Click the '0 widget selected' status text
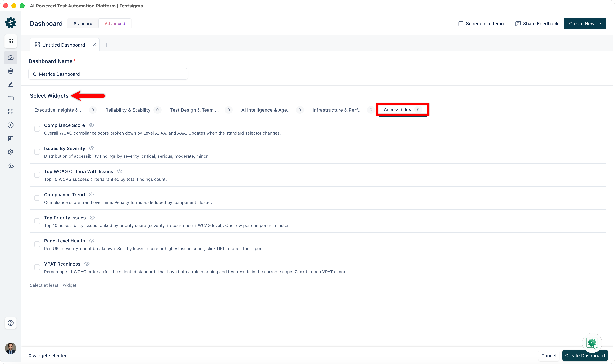Screen dimensions: 615x364 pos(48,356)
